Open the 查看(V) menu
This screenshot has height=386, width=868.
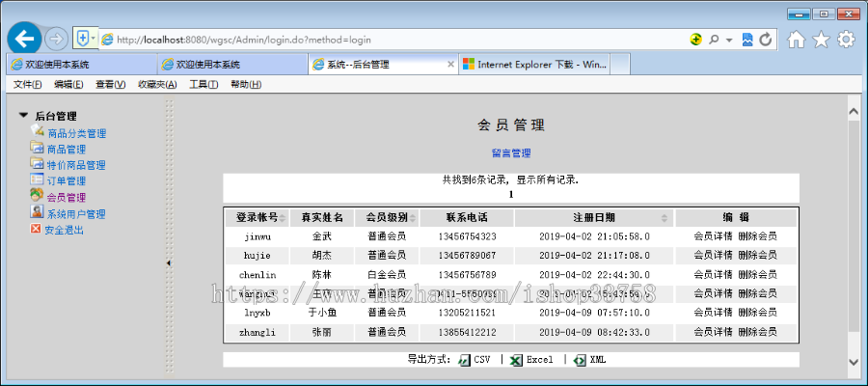tap(111, 84)
